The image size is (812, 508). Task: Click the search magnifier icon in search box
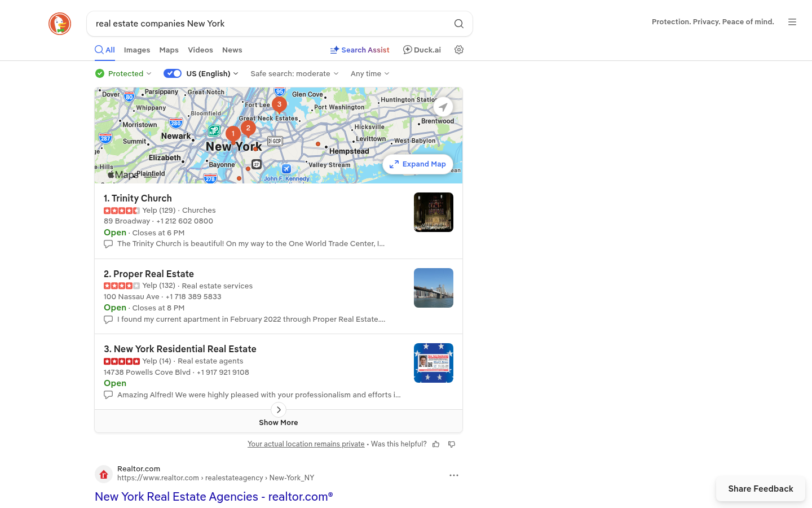(459, 24)
